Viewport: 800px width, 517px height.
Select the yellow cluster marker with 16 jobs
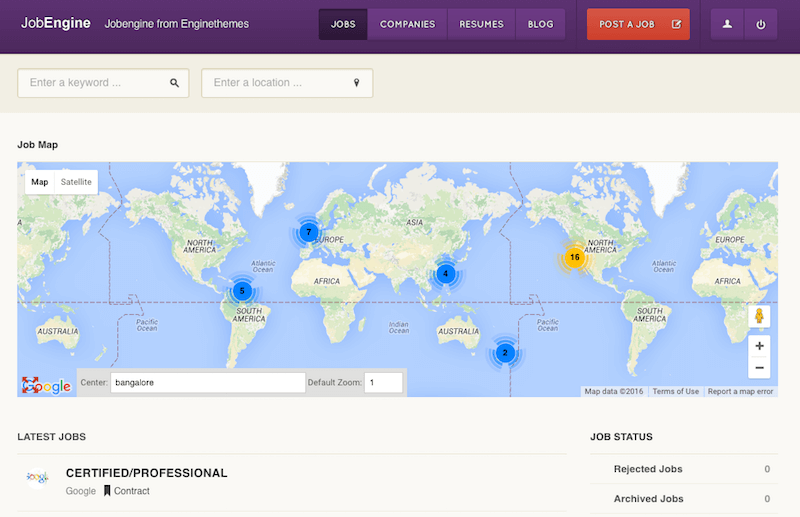pyautogui.click(x=574, y=257)
